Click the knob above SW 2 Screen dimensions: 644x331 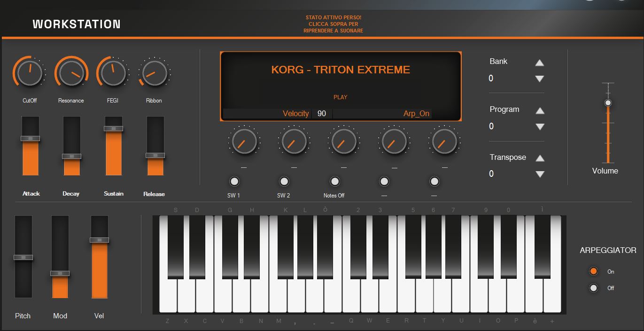click(295, 142)
